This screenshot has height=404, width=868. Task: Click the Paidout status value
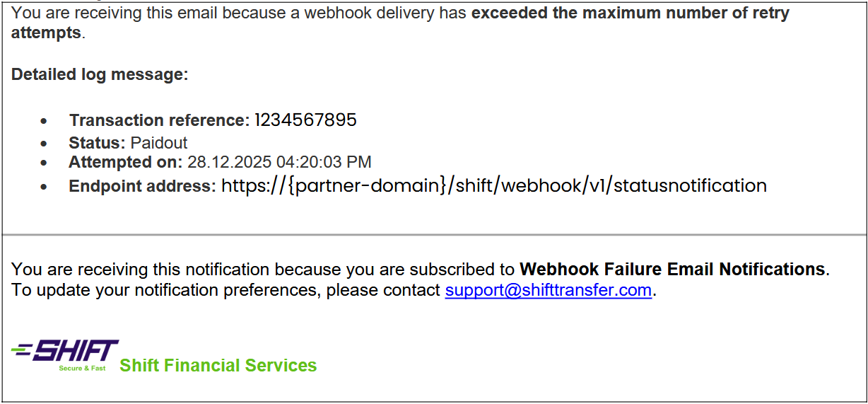click(x=159, y=143)
